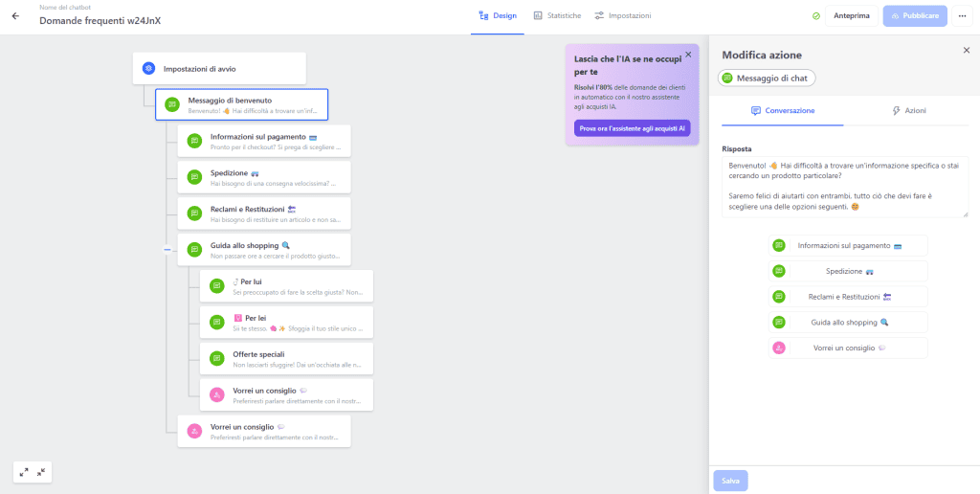Click the resize handle of the Risposta box

click(x=965, y=213)
